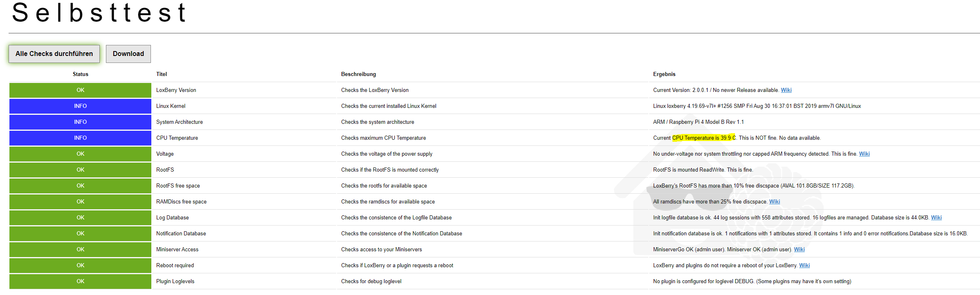Click the Selbsttest page heading

pyautogui.click(x=99, y=12)
